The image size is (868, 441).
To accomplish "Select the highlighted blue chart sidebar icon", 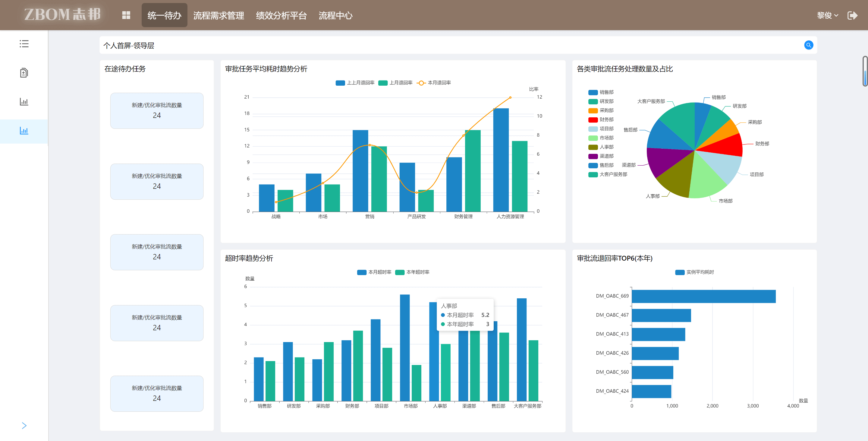I will (24, 131).
